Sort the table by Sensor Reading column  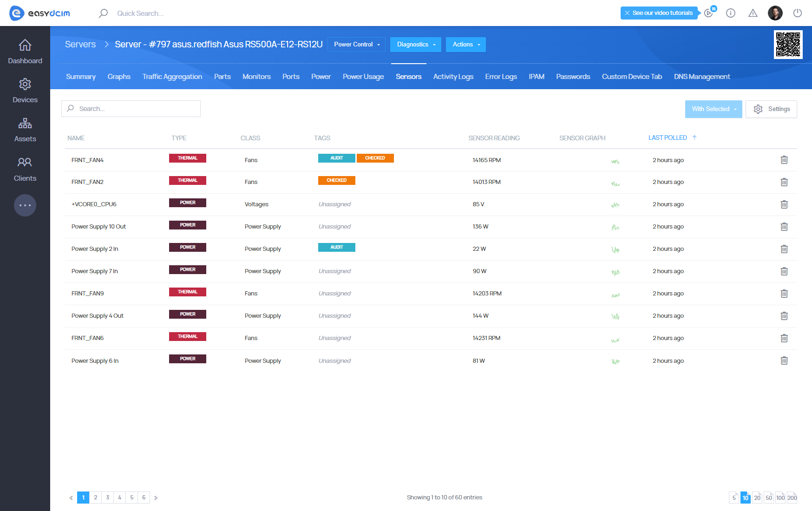tap(494, 138)
